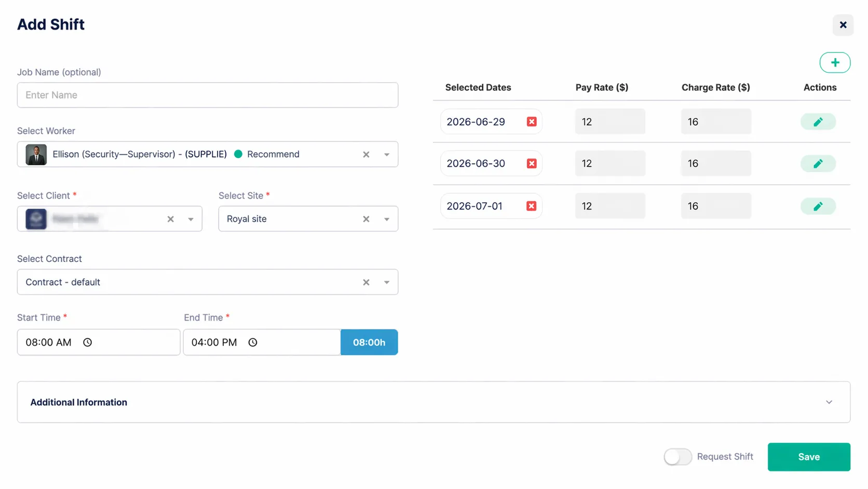Open the Start Time clock picker
The height and width of the screenshot is (489, 868).
(88, 342)
